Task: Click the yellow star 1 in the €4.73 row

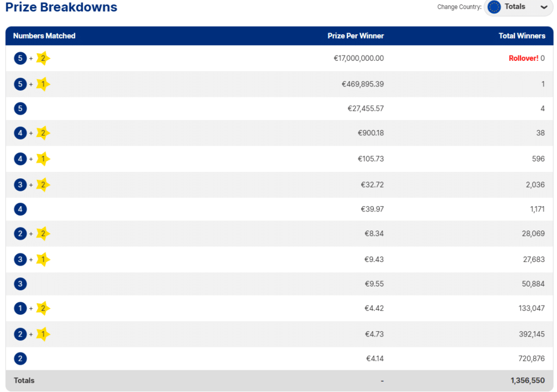Action: pos(43,334)
